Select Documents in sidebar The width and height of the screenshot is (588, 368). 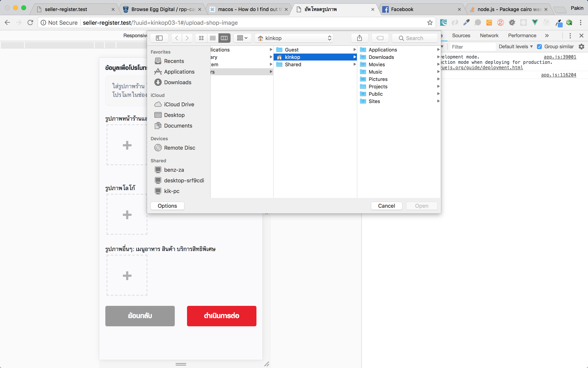point(178,126)
